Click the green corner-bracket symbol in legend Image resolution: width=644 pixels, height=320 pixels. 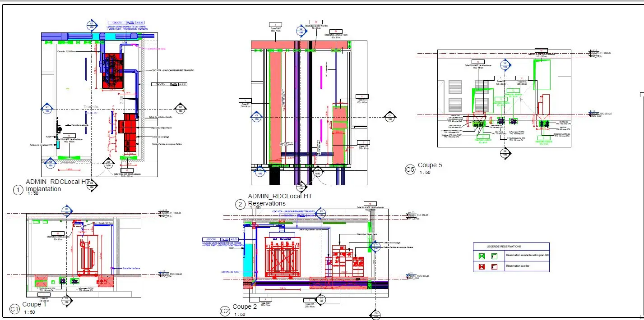(x=494, y=256)
